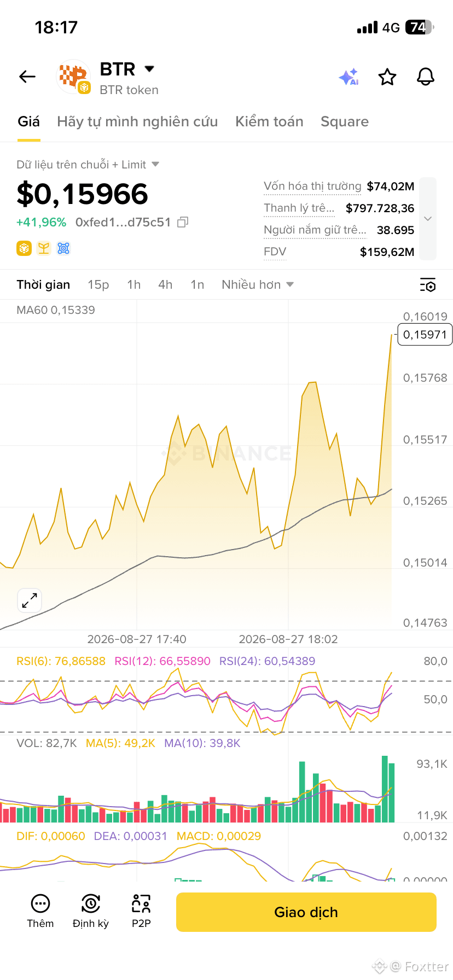Tap the Vốn hóa thị trường label
453x980 pixels.
click(x=312, y=186)
